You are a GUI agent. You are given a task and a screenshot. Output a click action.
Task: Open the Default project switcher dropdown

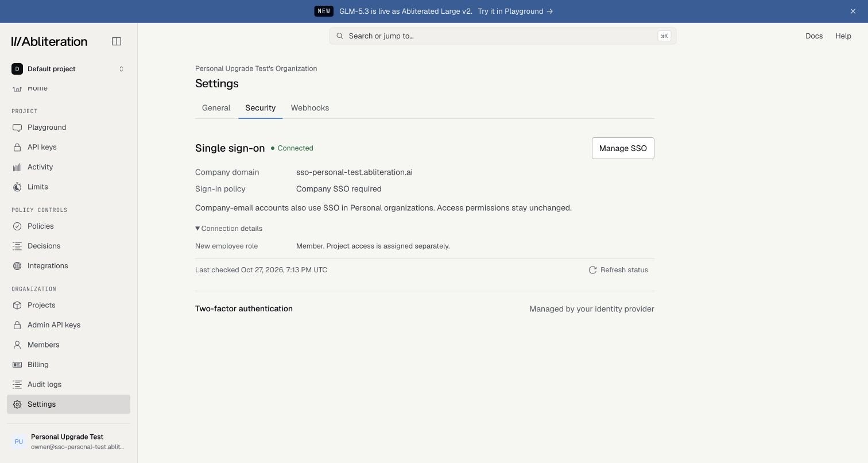tap(68, 69)
